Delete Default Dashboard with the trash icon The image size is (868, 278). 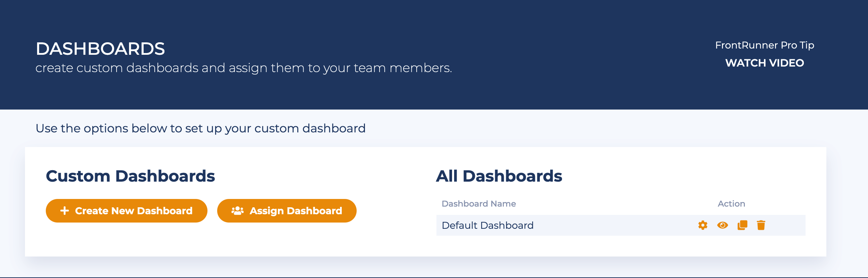[761, 225]
